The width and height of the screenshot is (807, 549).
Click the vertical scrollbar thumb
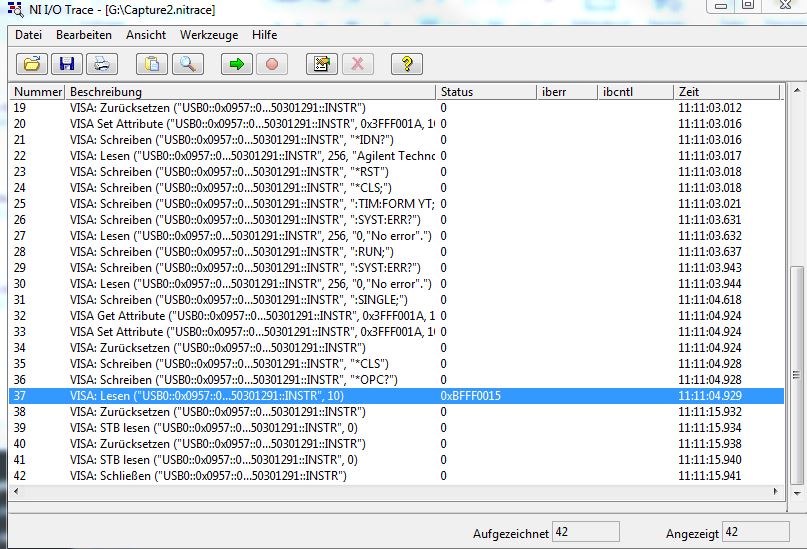point(797,375)
